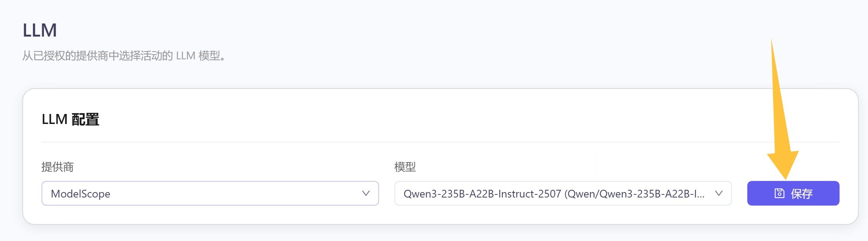The image size is (868, 241).
Task: Click the selected ModelScope provider text
Action: (x=80, y=194)
